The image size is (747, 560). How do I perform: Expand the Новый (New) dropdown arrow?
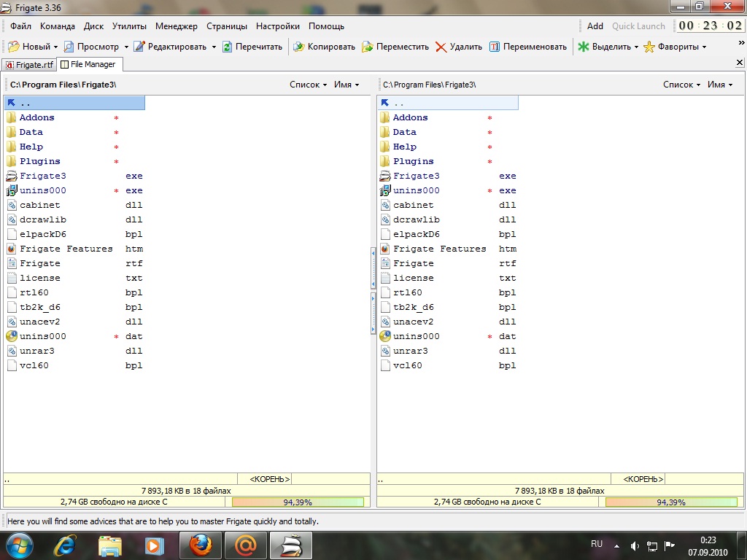coord(55,47)
